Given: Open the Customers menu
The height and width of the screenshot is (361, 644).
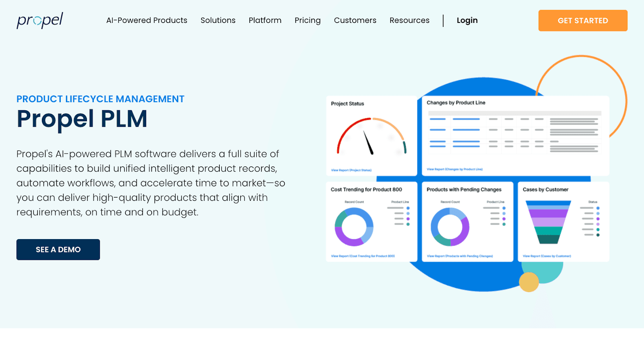Looking at the screenshot, I should pyautogui.click(x=355, y=20).
